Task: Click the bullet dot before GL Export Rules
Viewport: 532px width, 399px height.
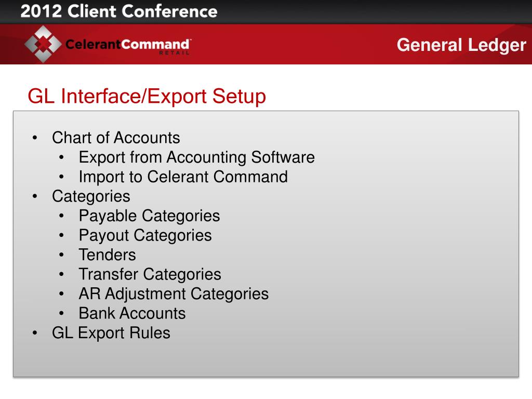Action: click(x=35, y=333)
